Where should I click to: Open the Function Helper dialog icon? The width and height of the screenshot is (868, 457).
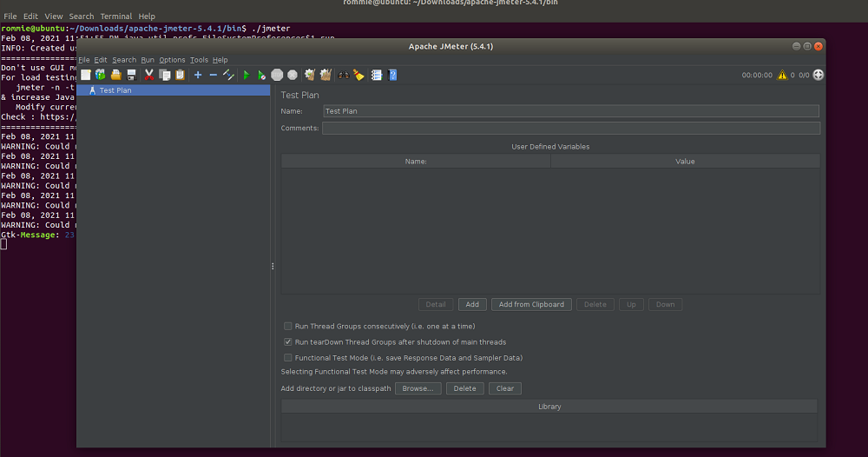tap(377, 75)
